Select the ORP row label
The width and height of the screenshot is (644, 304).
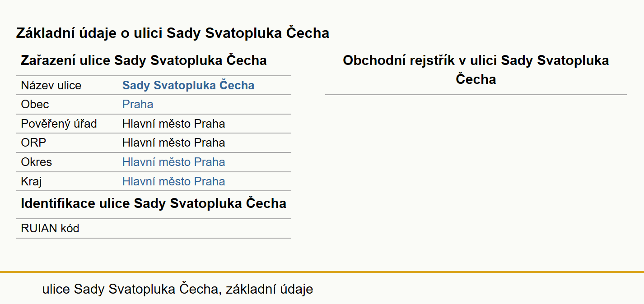tap(33, 143)
